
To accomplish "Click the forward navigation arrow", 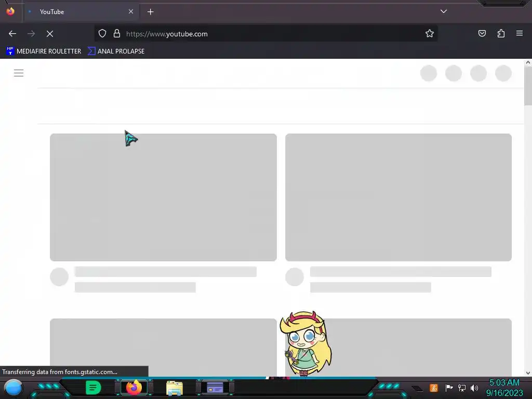I will tap(31, 34).
